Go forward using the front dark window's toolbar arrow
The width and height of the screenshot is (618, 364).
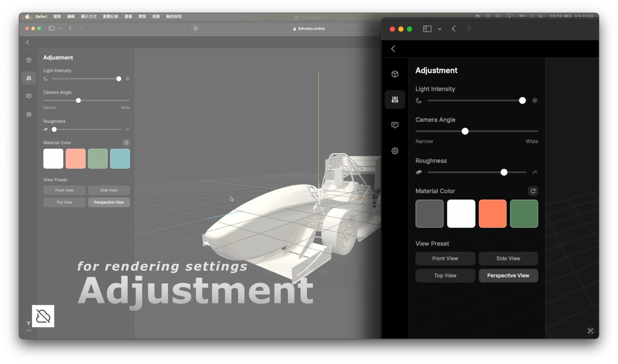coord(468,29)
